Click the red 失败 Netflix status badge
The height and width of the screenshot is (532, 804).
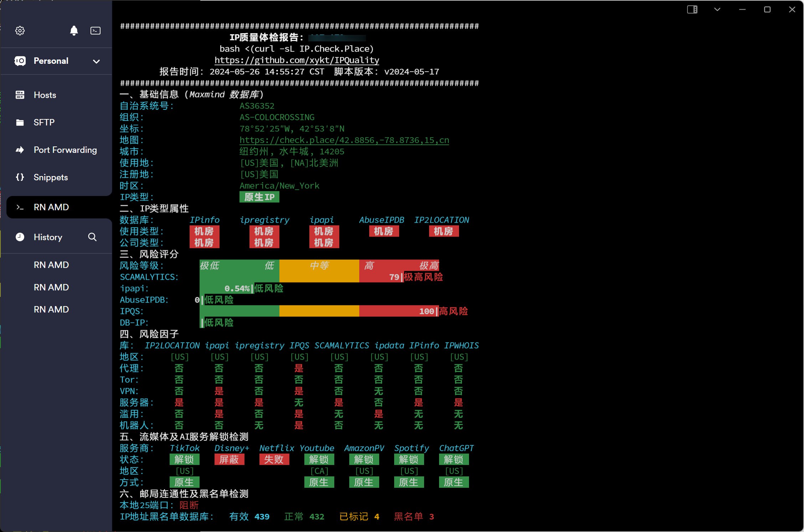click(274, 459)
